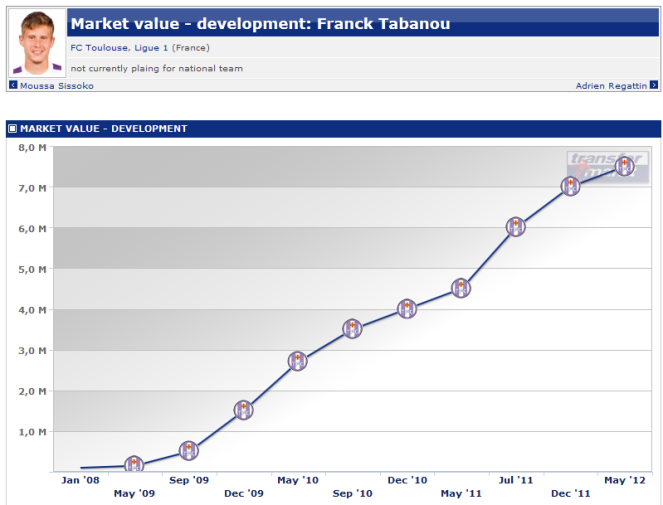This screenshot has height=505, width=663.
Task: Click the Market Value section header icon
Action: 13,129
